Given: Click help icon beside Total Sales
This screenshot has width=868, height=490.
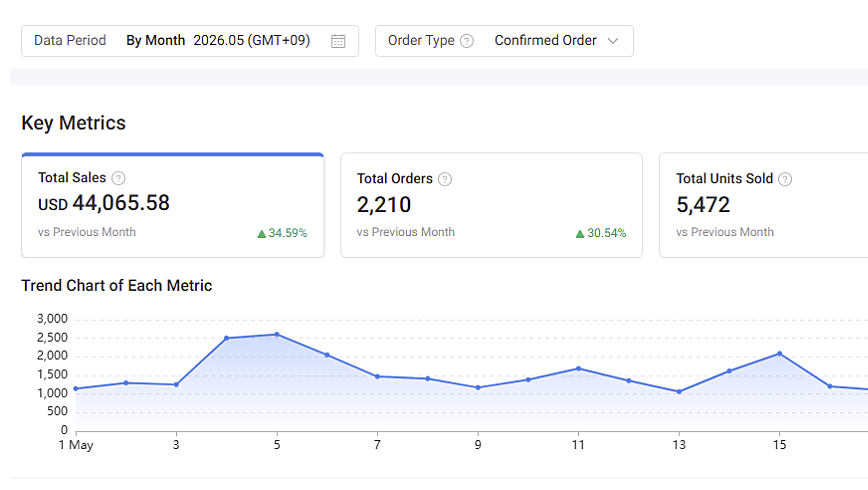Looking at the screenshot, I should tap(118, 178).
